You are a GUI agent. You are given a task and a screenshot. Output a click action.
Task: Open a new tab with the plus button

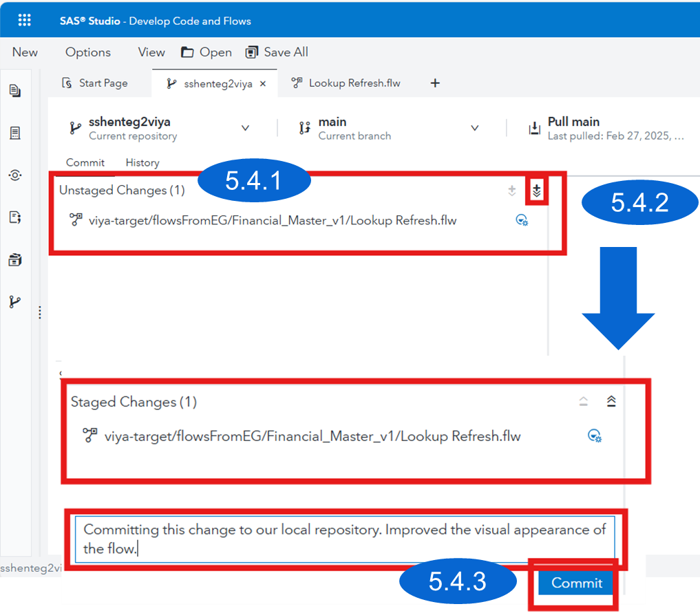click(435, 83)
